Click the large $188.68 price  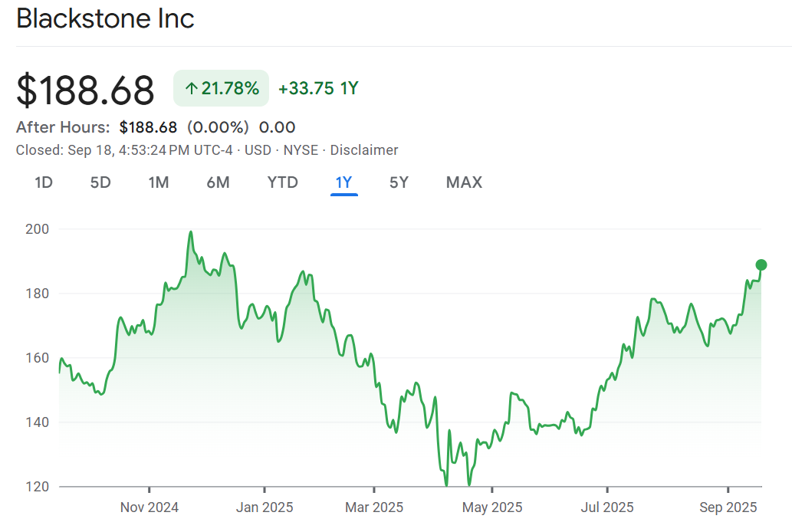85,90
